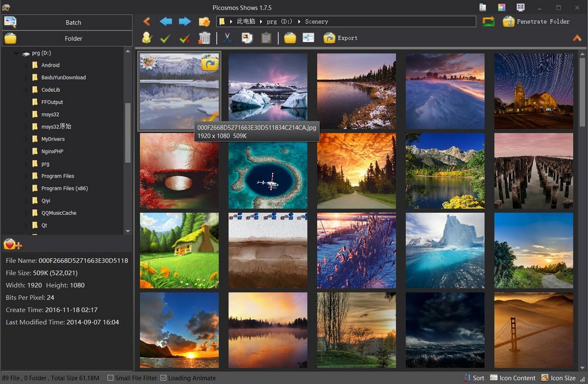Click the rotate icon on selected thumbnail
Viewport: 588px width, 384px height.
pos(210,63)
